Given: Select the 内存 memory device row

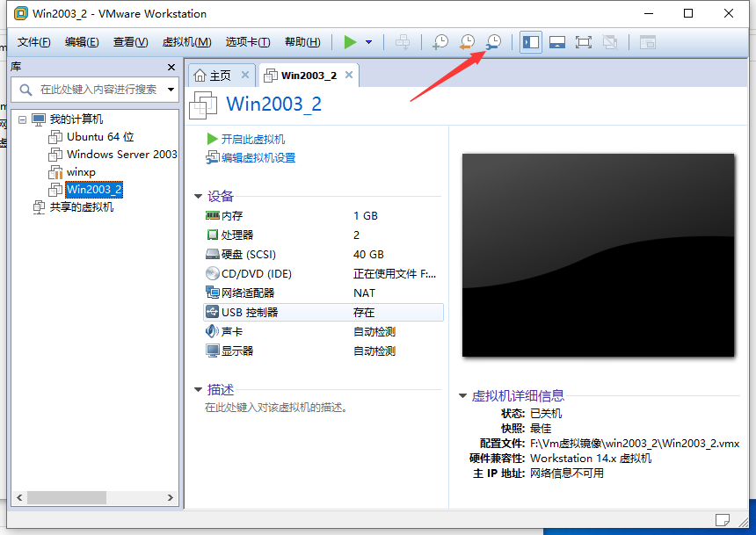Looking at the screenshot, I should pos(323,216).
